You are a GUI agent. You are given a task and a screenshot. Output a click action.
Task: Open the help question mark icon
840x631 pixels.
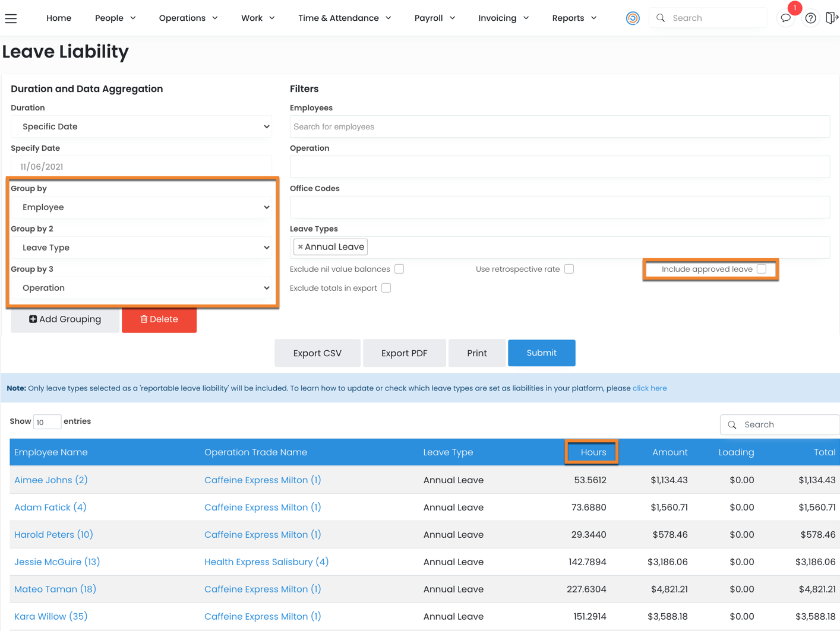coord(810,18)
